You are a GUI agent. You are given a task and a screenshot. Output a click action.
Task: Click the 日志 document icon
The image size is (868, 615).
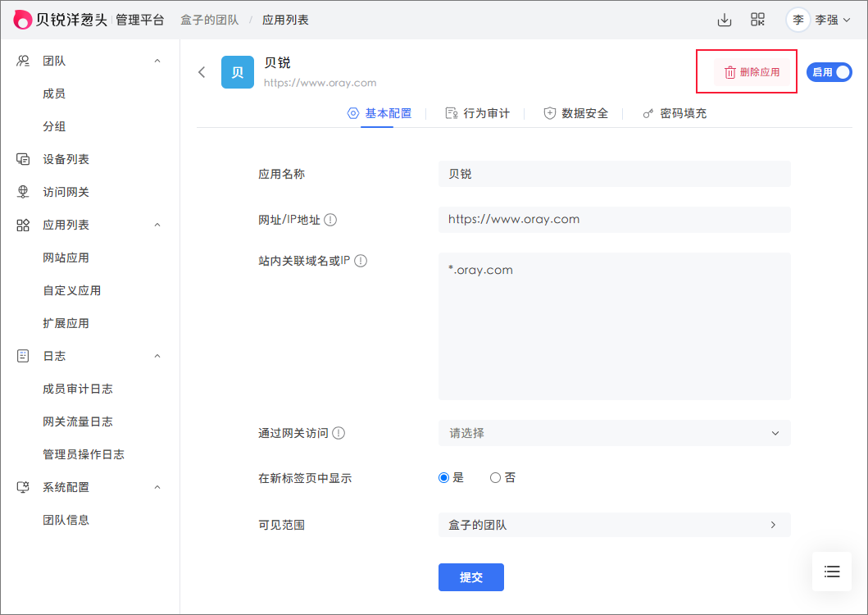tap(23, 356)
